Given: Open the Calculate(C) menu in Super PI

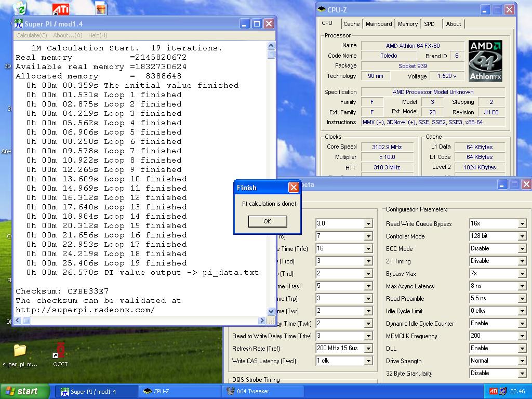Looking at the screenshot, I should tap(32, 35).
